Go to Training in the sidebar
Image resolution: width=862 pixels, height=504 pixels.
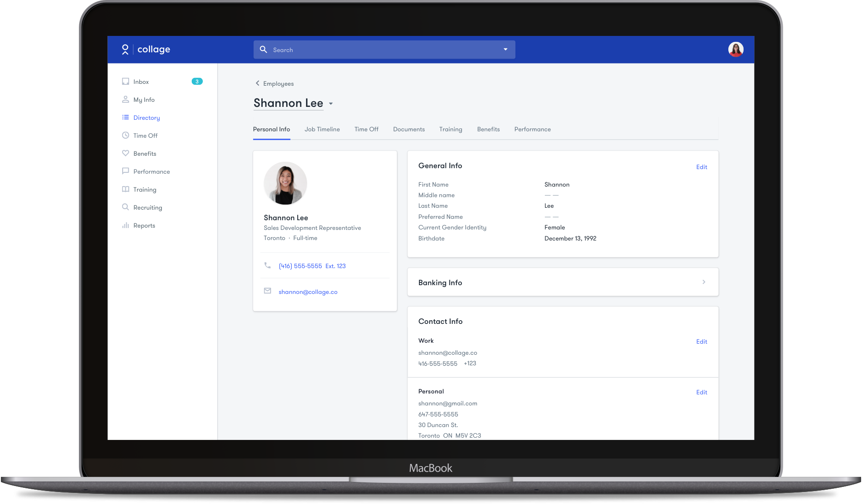tap(145, 189)
